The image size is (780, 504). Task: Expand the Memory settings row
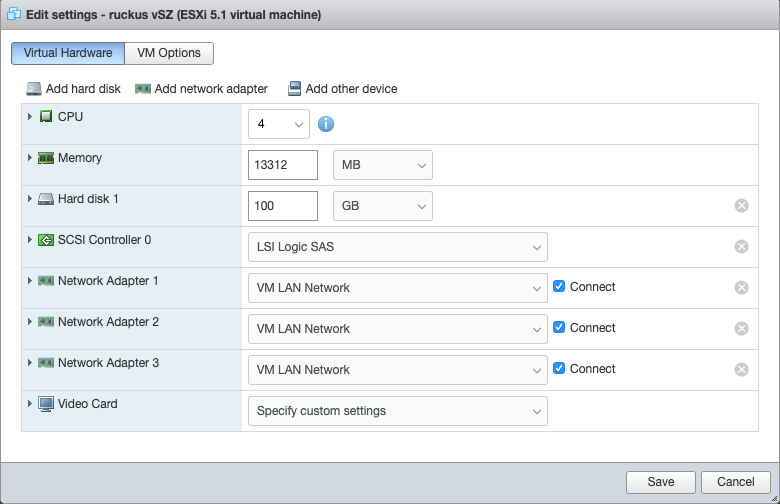[31, 158]
